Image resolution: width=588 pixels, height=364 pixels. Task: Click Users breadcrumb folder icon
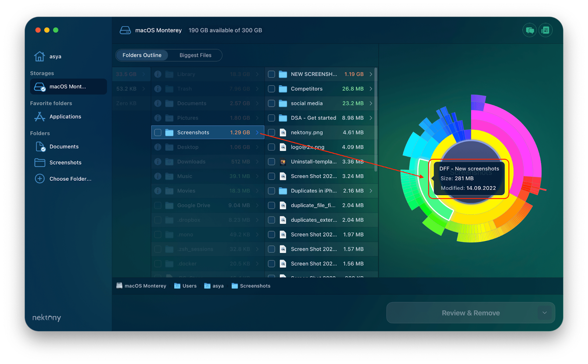tap(177, 286)
